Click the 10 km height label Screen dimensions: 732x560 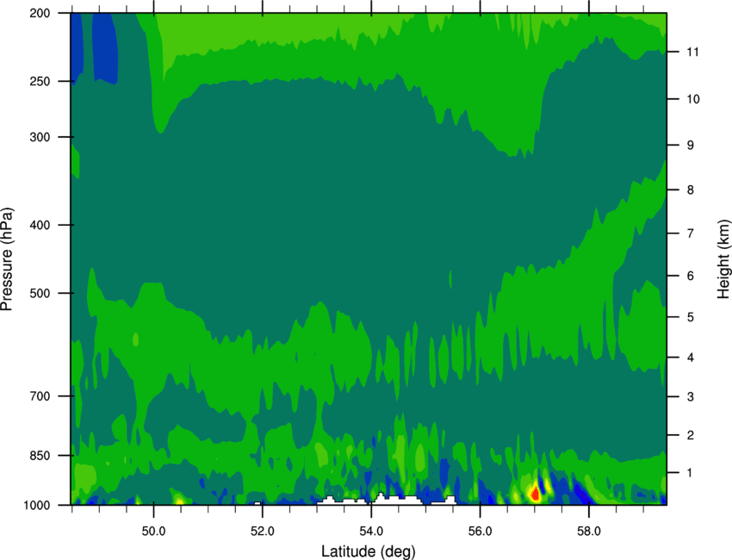(692, 99)
